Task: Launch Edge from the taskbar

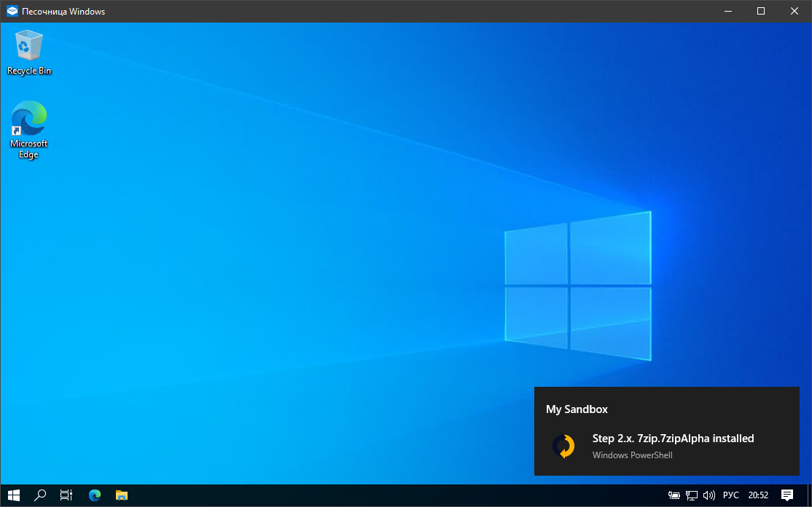Action: pyautogui.click(x=94, y=495)
